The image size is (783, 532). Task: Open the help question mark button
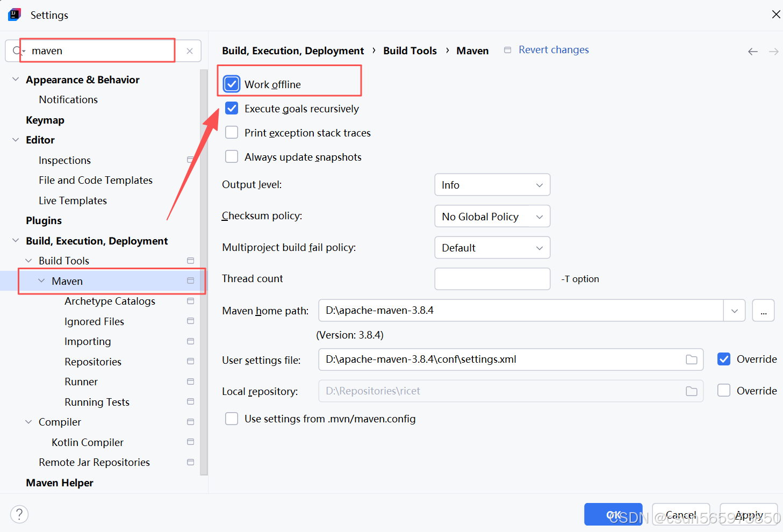pyautogui.click(x=19, y=514)
